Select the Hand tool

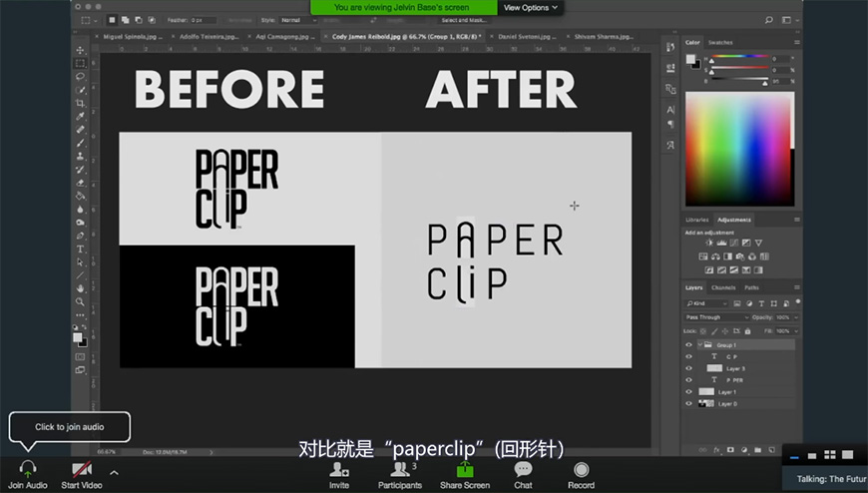pyautogui.click(x=80, y=288)
